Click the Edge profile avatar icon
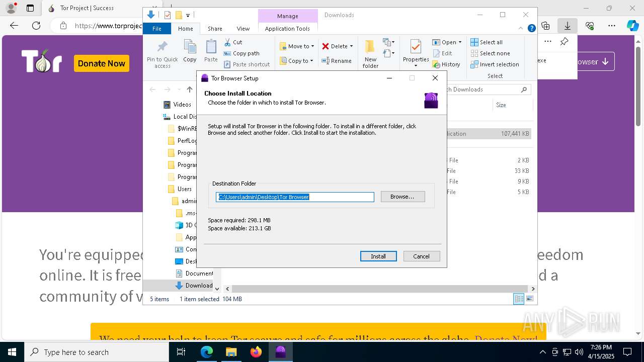644x362 pixels. pyautogui.click(x=11, y=8)
